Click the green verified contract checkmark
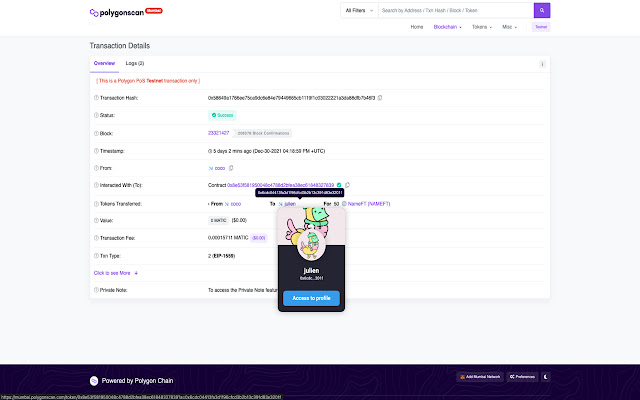Viewport: 640px width, 400px height. click(x=339, y=185)
